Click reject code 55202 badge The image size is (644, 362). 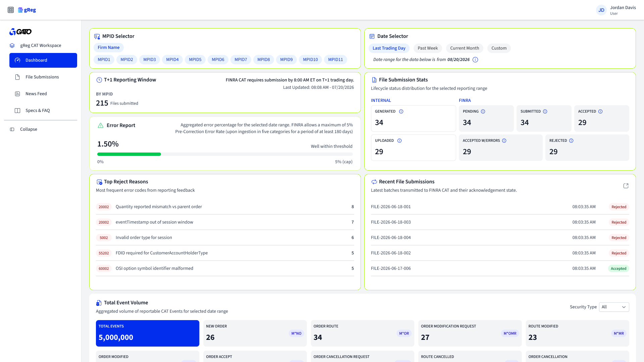[104, 253]
